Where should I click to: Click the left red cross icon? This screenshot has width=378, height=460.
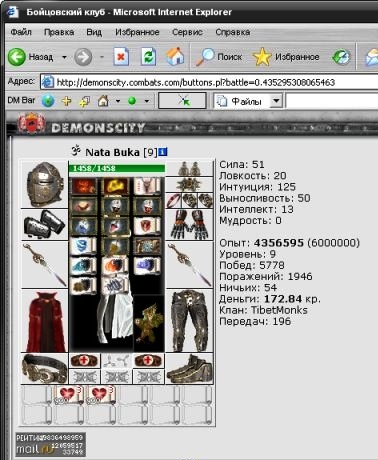(x=85, y=361)
